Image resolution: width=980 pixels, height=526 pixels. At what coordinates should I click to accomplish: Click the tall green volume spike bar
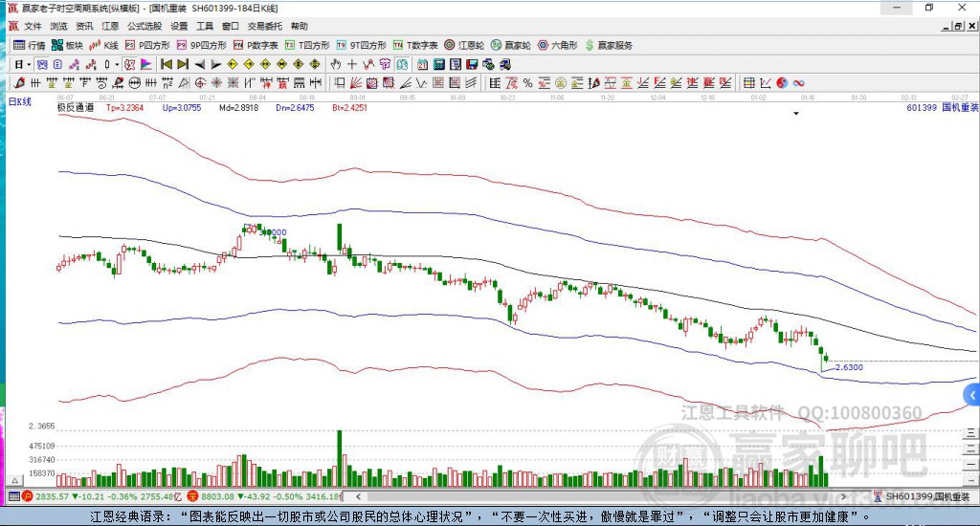tap(340, 458)
